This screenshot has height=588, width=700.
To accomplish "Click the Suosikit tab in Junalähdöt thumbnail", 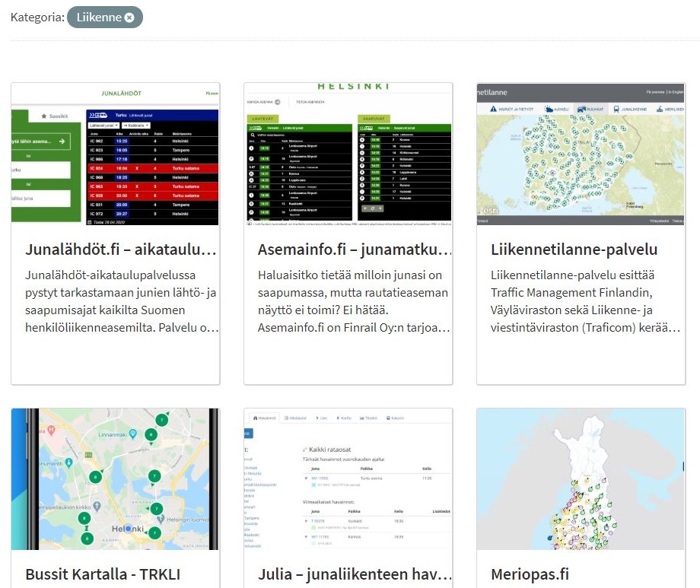I will pos(54,116).
